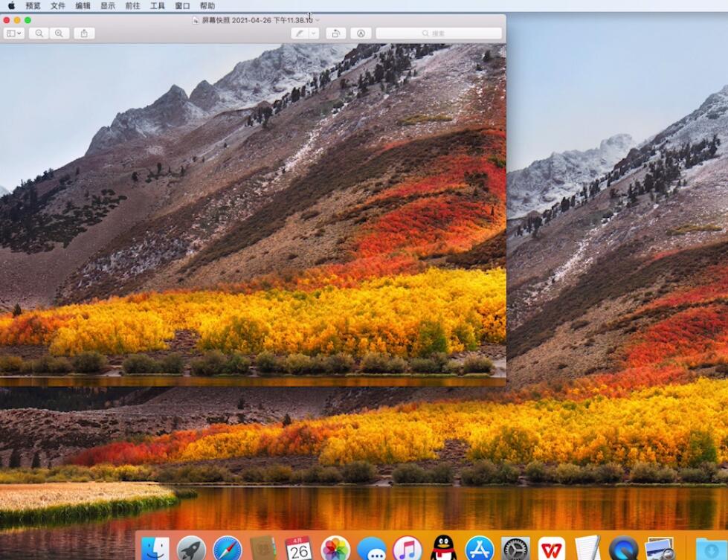Open the 帮助 menu
This screenshot has height=560, width=728.
click(x=207, y=5)
